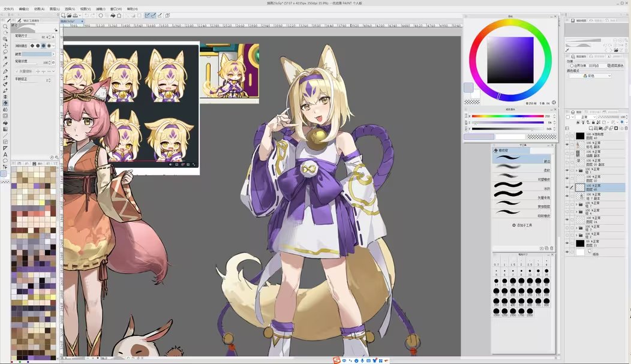
Task: Open the 编辑(E) Edit menu
Action: click(x=24, y=9)
